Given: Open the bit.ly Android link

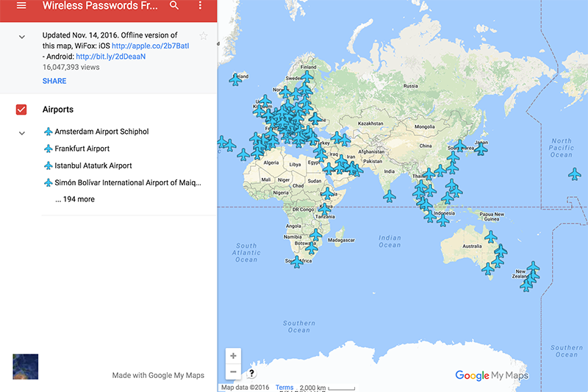Looking at the screenshot, I should click(x=110, y=56).
